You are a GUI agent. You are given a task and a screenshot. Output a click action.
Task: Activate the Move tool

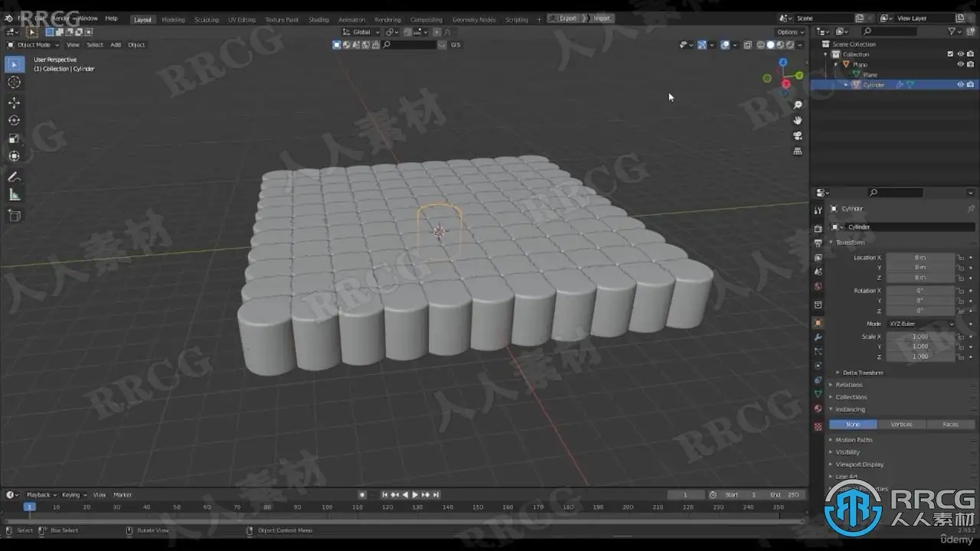[14, 103]
